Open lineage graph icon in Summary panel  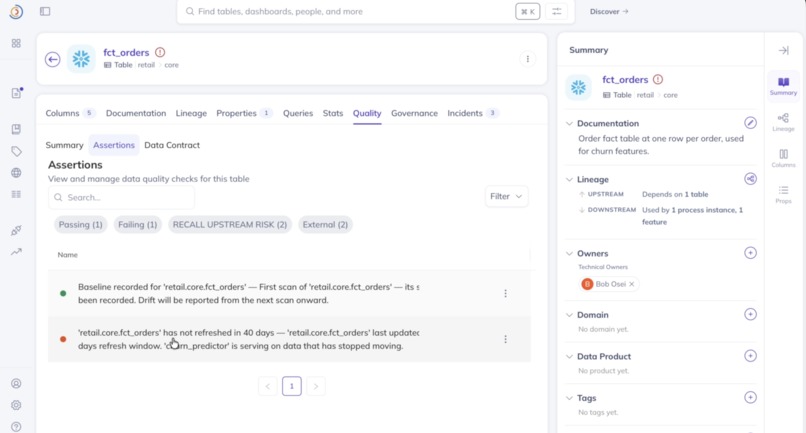pos(750,179)
